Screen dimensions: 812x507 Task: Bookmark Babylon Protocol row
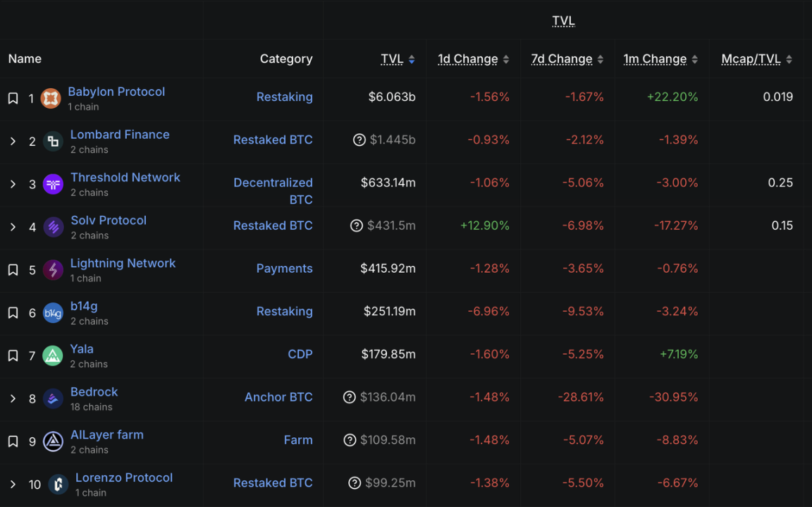[x=13, y=99]
